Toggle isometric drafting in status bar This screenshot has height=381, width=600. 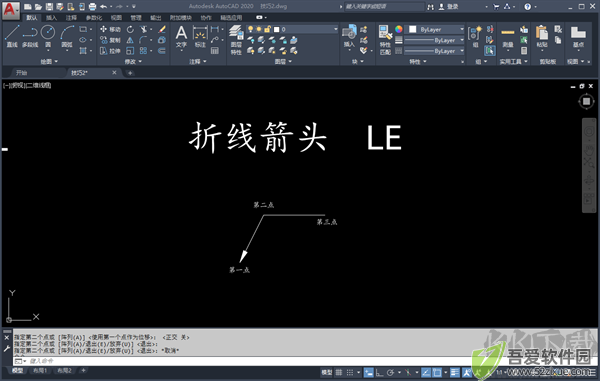[408, 372]
